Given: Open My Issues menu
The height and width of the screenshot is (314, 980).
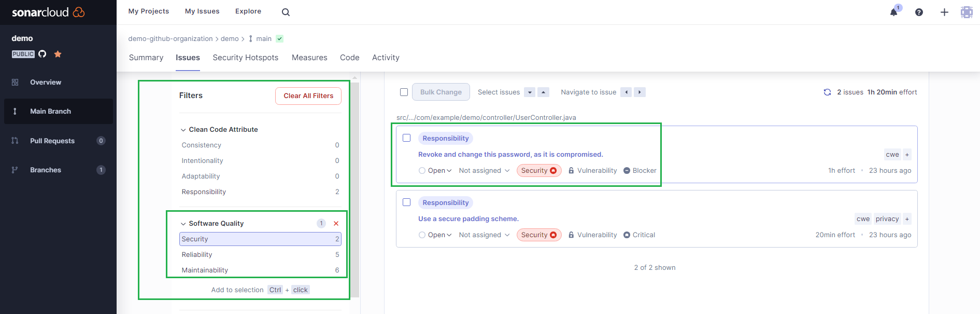Looking at the screenshot, I should click(x=202, y=11).
